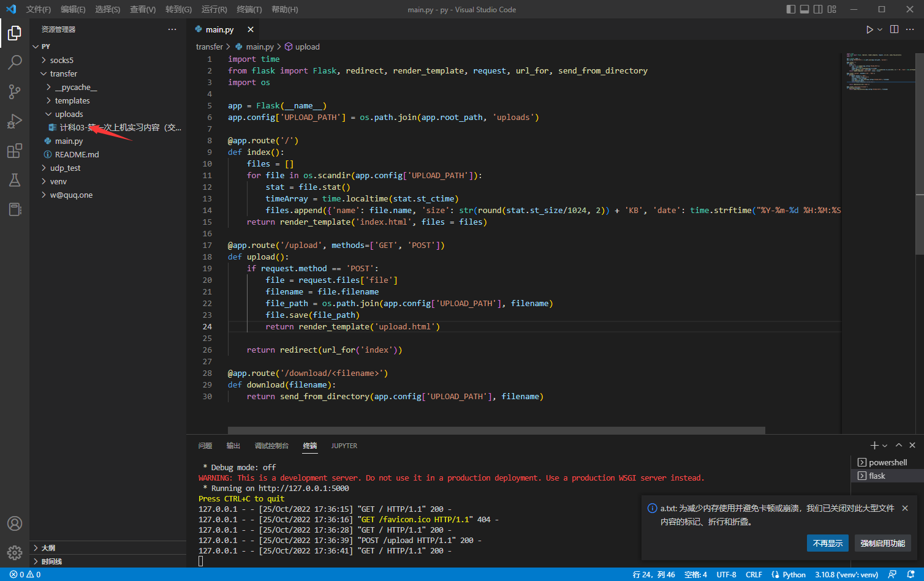The image size is (924, 581).
Task: Open the Testing flask icon view
Action: click(x=15, y=180)
